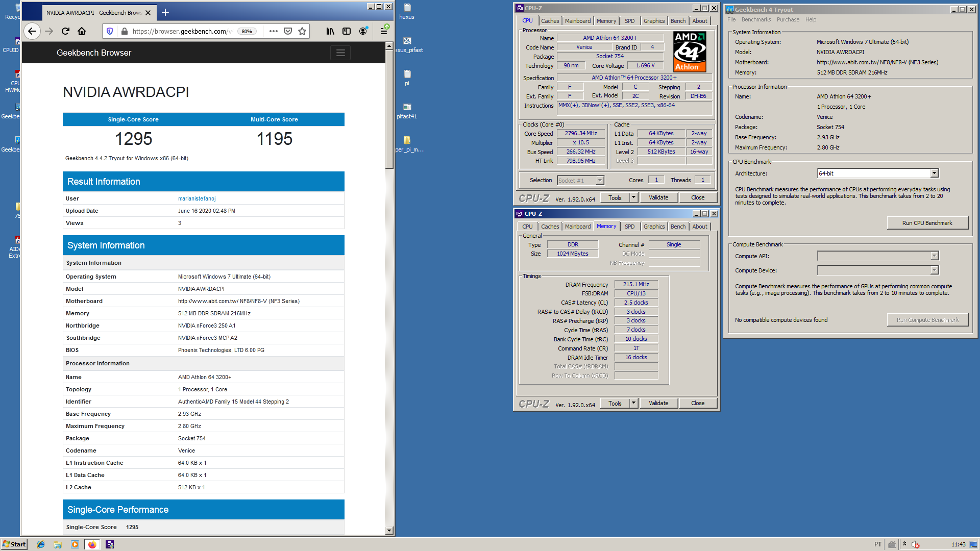Open Firefox home page

(x=82, y=31)
